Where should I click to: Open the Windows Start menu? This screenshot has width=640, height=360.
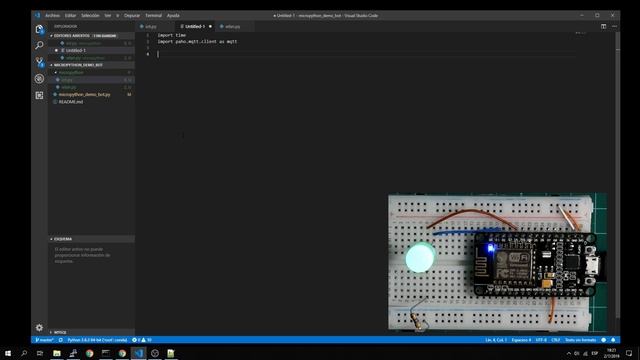coord(8,353)
